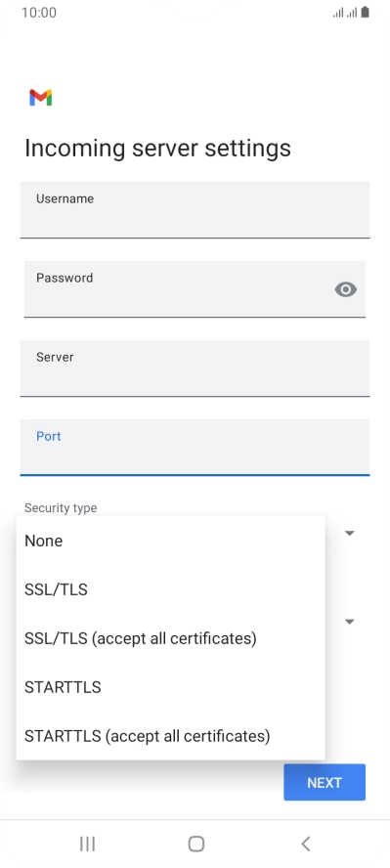This screenshot has width=390, height=868.
Task: Tap the Android back navigation icon
Action: (305, 844)
